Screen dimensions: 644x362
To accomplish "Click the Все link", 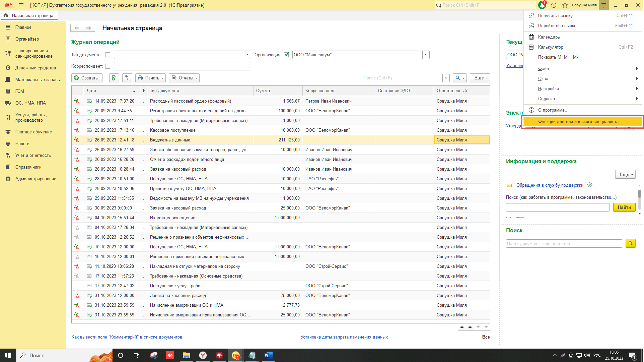I will 486,337.
